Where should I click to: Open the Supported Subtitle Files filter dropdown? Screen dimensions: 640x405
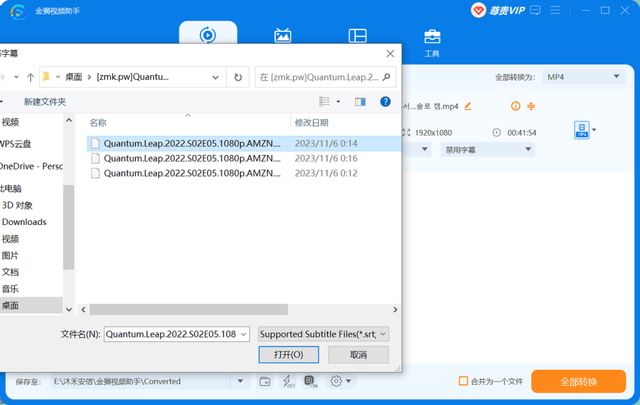324,334
